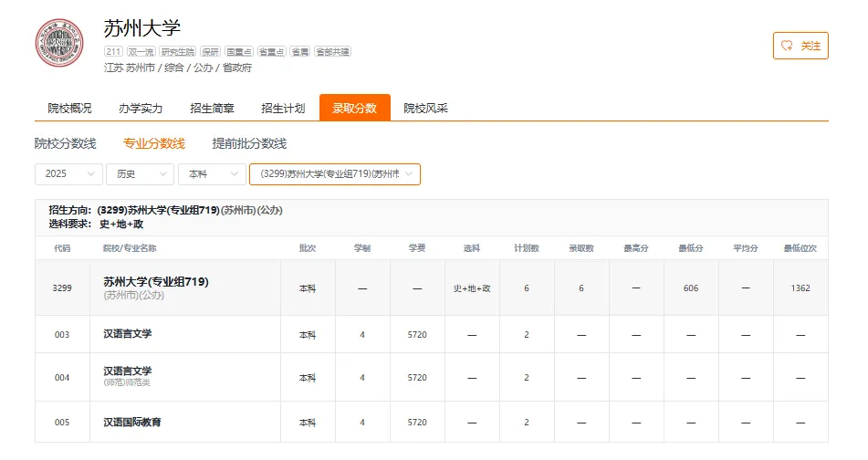
Task: Open the 专业组719 group dropdown
Action: pos(335,173)
